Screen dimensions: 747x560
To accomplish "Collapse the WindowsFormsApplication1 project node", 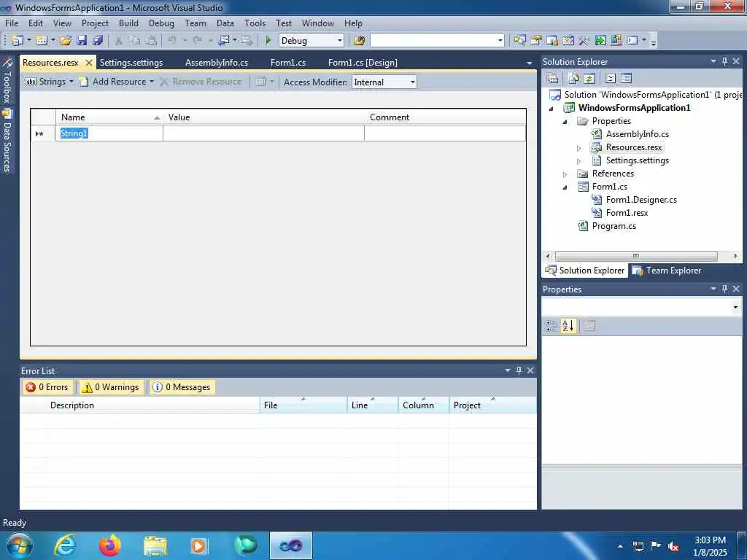I will pos(551,108).
